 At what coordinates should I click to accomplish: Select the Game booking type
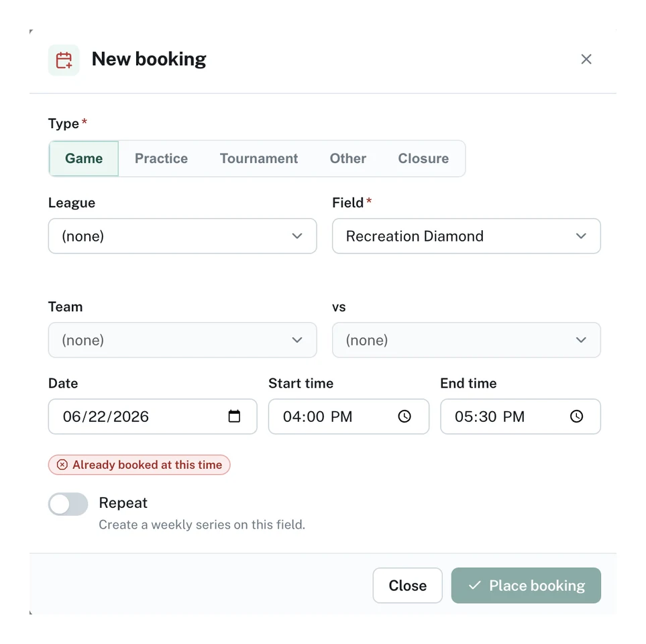(84, 158)
